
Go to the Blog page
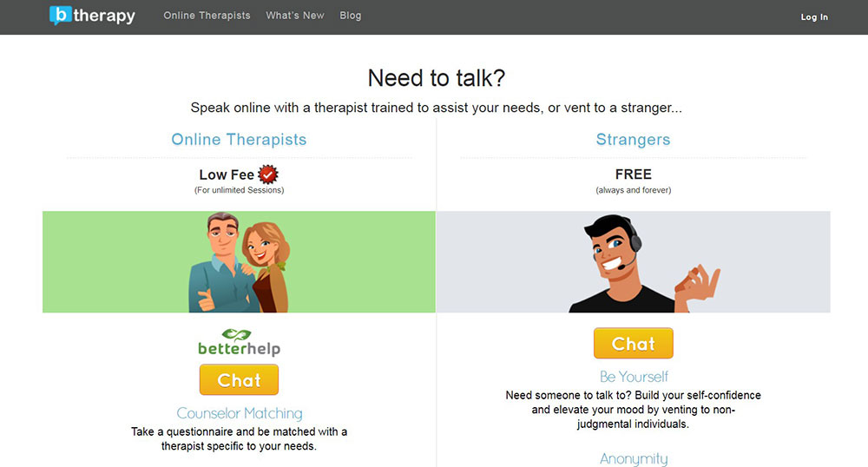pyautogui.click(x=351, y=16)
